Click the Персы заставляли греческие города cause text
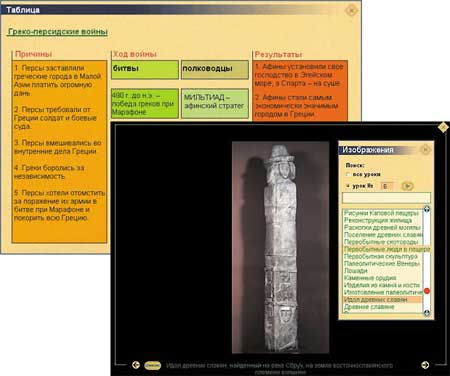450x376 pixels. [x=57, y=80]
